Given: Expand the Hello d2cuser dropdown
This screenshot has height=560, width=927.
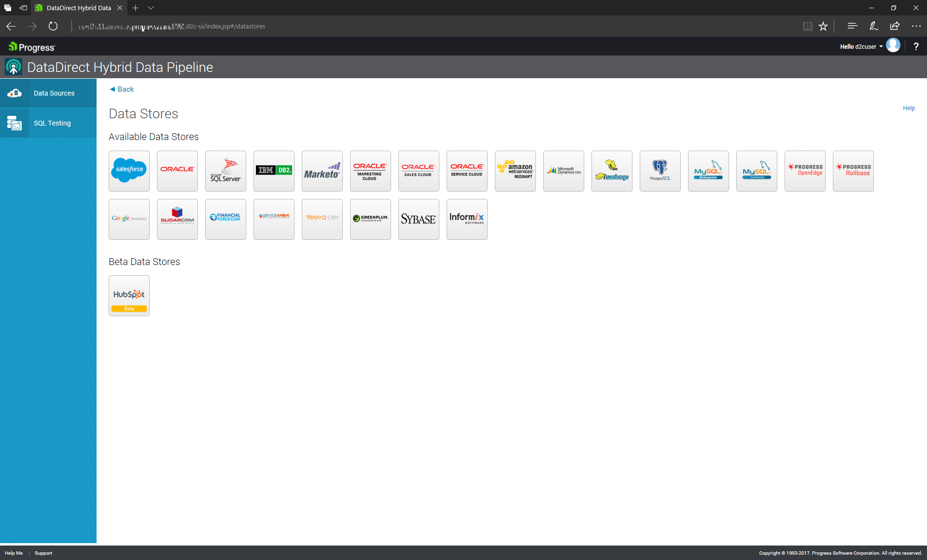Looking at the screenshot, I should (x=861, y=47).
